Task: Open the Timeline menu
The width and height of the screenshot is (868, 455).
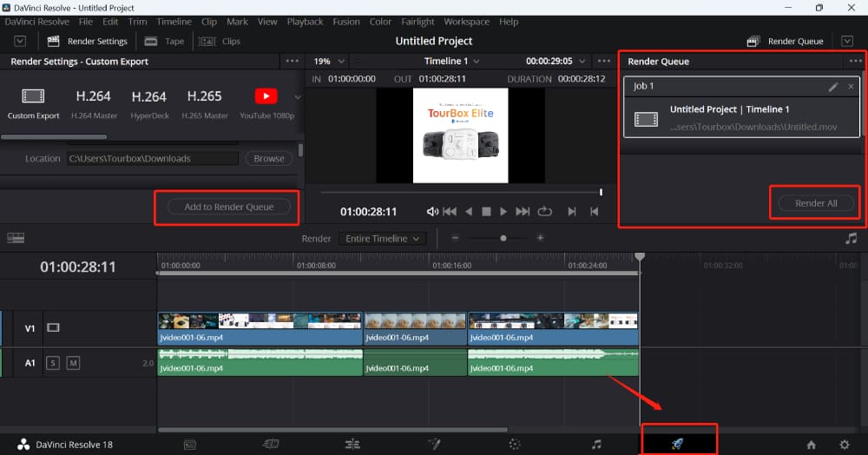Action: (x=174, y=22)
